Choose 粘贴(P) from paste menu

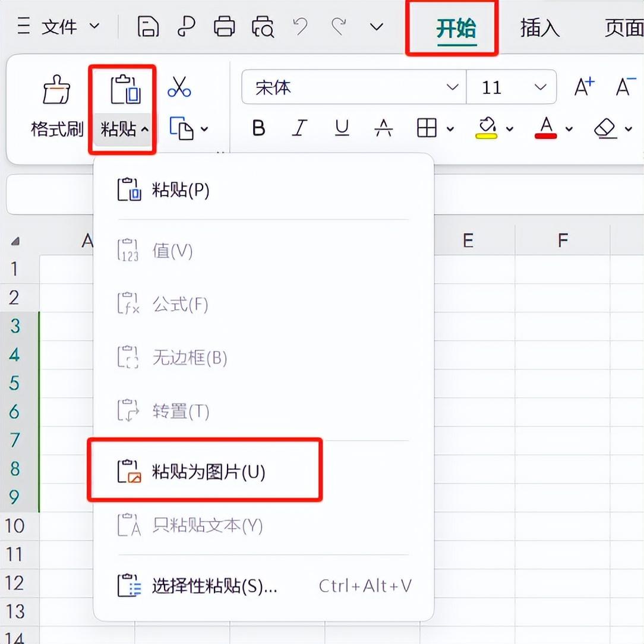[263, 190]
